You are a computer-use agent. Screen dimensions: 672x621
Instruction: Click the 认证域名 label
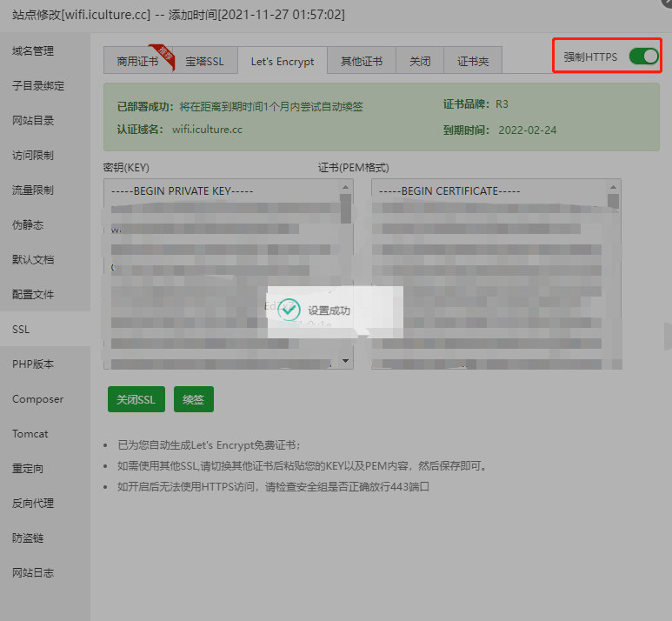[140, 130]
